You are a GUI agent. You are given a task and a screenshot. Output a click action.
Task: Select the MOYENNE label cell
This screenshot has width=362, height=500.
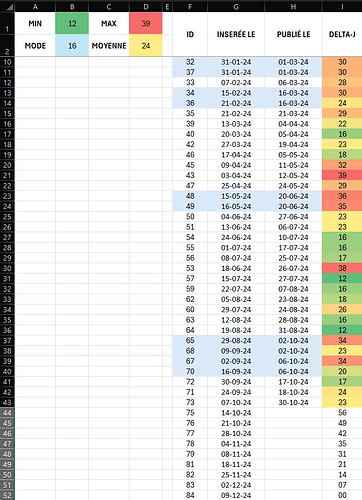(109, 45)
